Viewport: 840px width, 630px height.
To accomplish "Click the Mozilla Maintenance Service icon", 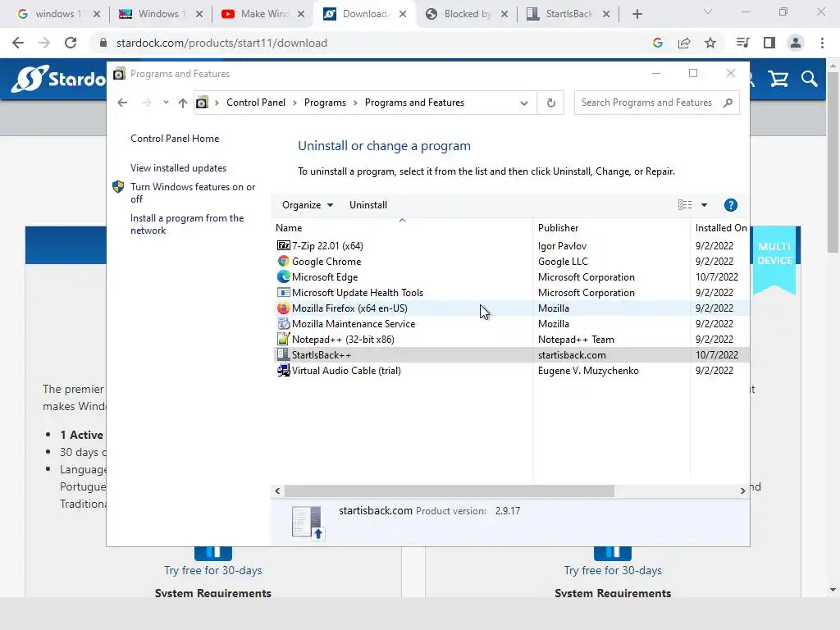I will pyautogui.click(x=283, y=323).
